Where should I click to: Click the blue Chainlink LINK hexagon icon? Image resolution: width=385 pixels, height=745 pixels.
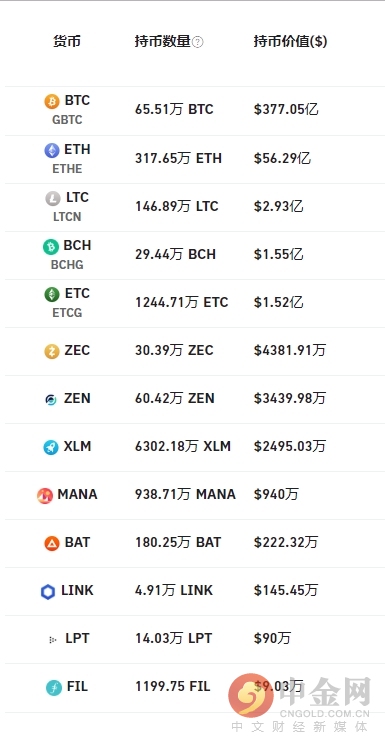click(x=48, y=592)
